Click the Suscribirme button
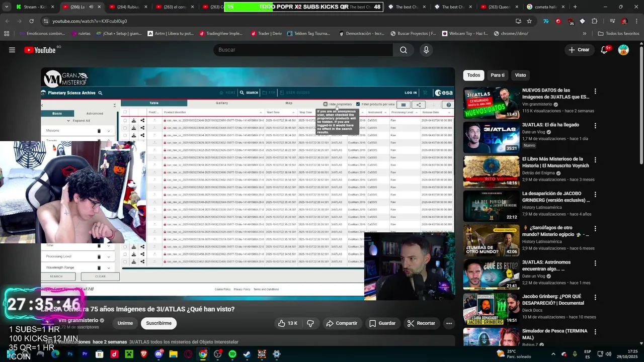The height and width of the screenshot is (362, 644). [159, 323]
